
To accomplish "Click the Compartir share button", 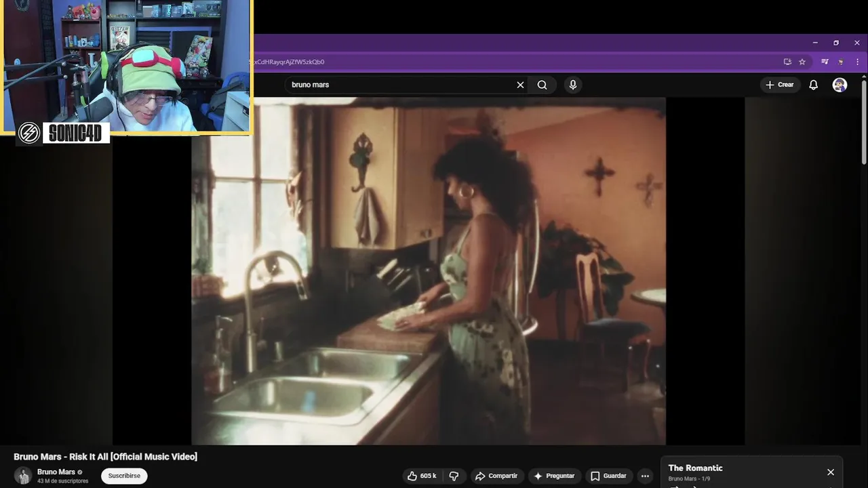I will pyautogui.click(x=496, y=476).
